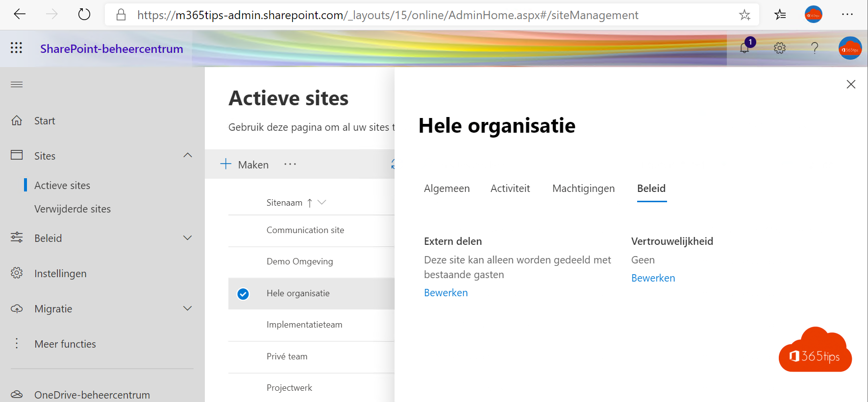Screen dimensions: 868x402
Task: Collapse the Sites navigation section
Action: tap(187, 155)
